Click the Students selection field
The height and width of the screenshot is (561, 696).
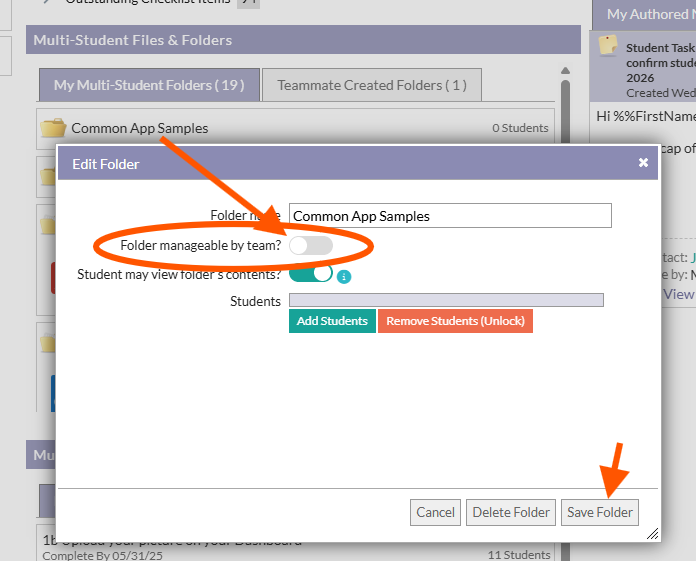point(446,300)
